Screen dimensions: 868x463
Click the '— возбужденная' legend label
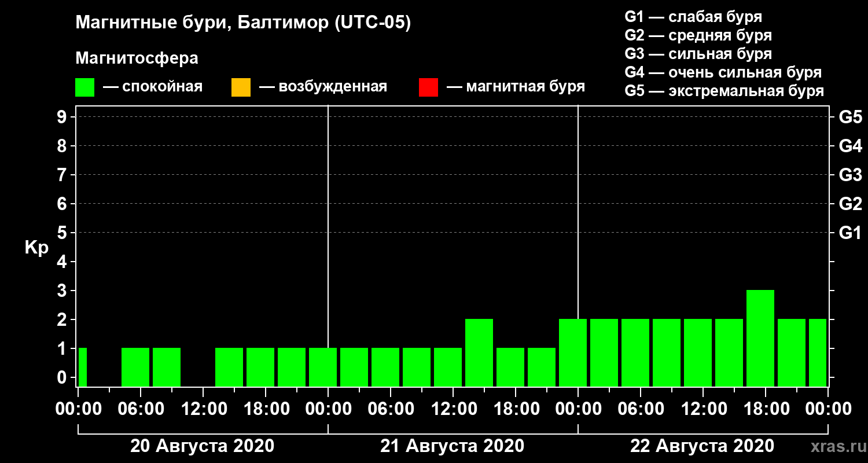tap(323, 87)
